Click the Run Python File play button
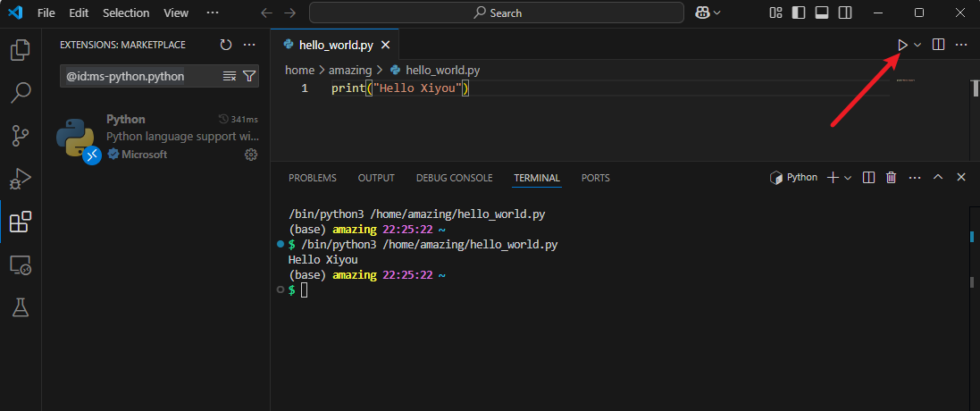The width and height of the screenshot is (980, 411). [902, 45]
